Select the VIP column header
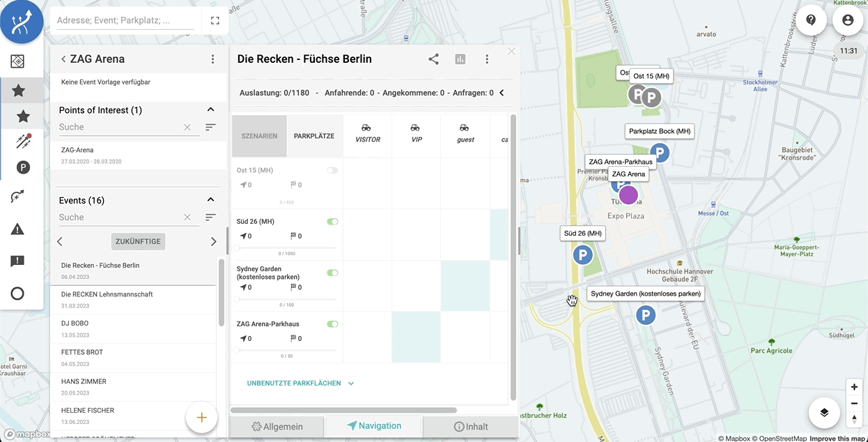 (x=417, y=134)
